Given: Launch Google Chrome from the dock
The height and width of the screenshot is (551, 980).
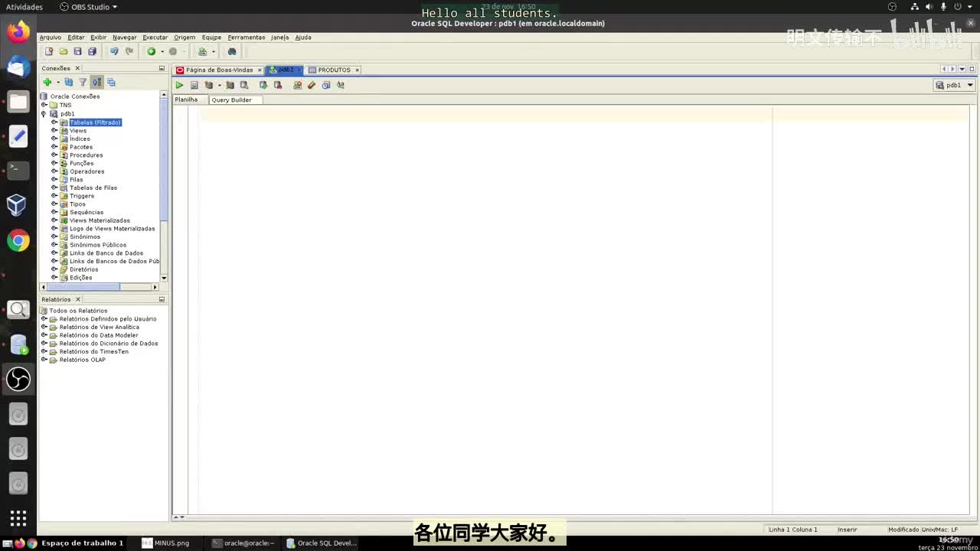Looking at the screenshot, I should click(x=18, y=240).
